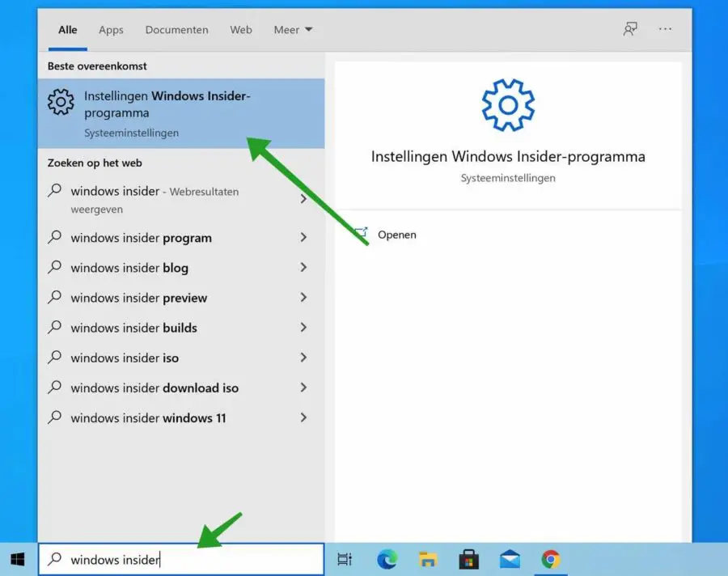Click in the 'windows insider' search box

pyautogui.click(x=181, y=559)
